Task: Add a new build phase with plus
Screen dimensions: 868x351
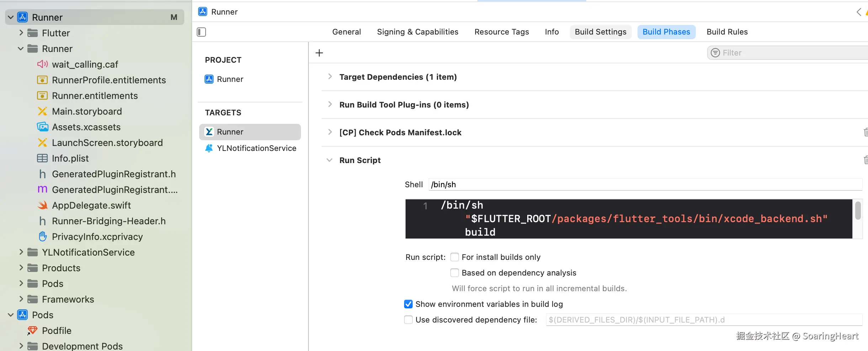Action: coord(319,53)
